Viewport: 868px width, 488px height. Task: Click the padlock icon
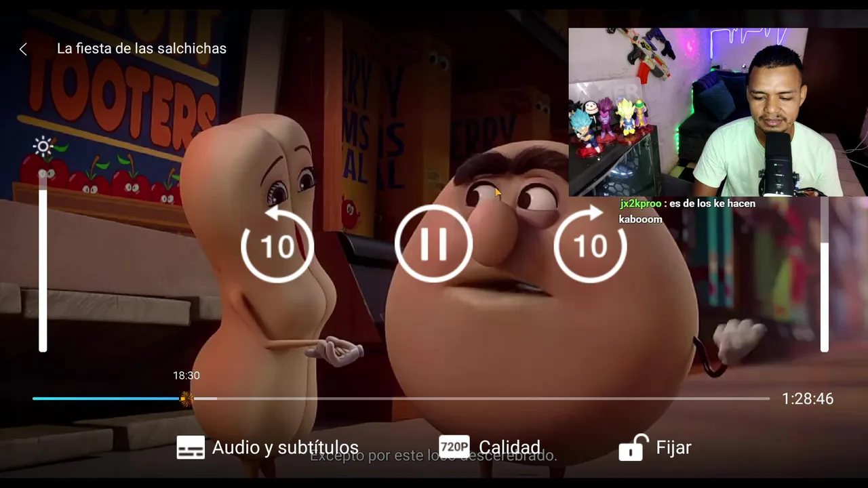tap(633, 447)
